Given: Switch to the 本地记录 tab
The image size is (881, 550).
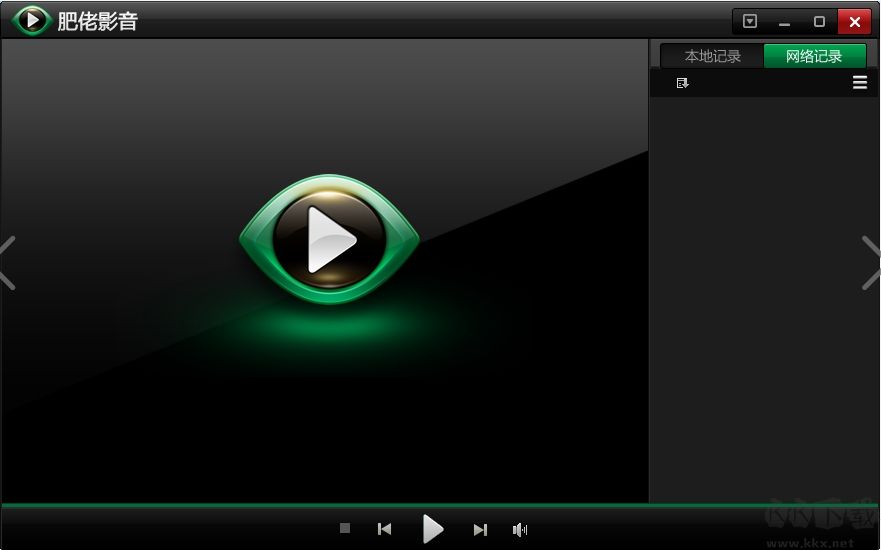Looking at the screenshot, I should 712,56.
